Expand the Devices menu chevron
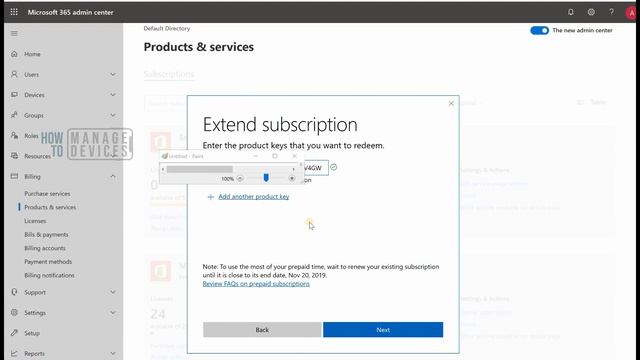Image resolution: width=640 pixels, height=360 pixels. point(113,95)
